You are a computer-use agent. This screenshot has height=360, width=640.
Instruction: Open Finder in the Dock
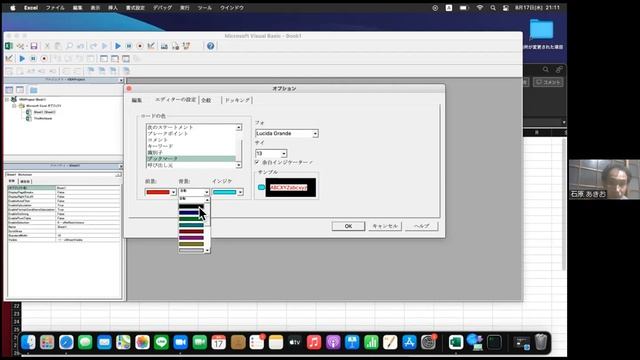[x=28, y=342]
